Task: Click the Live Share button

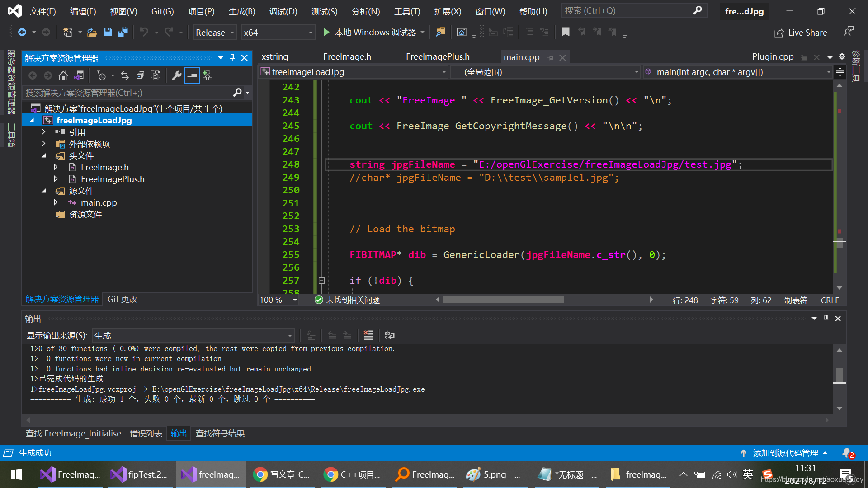Action: tap(801, 33)
